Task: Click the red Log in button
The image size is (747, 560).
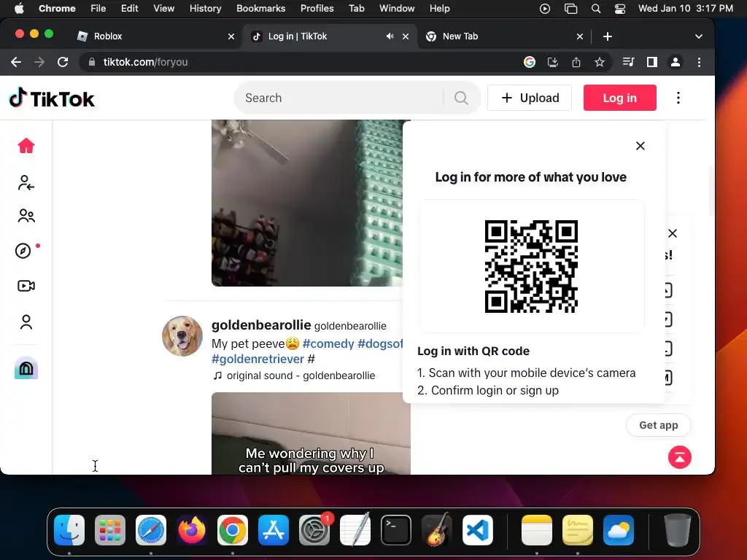Action: [620, 98]
